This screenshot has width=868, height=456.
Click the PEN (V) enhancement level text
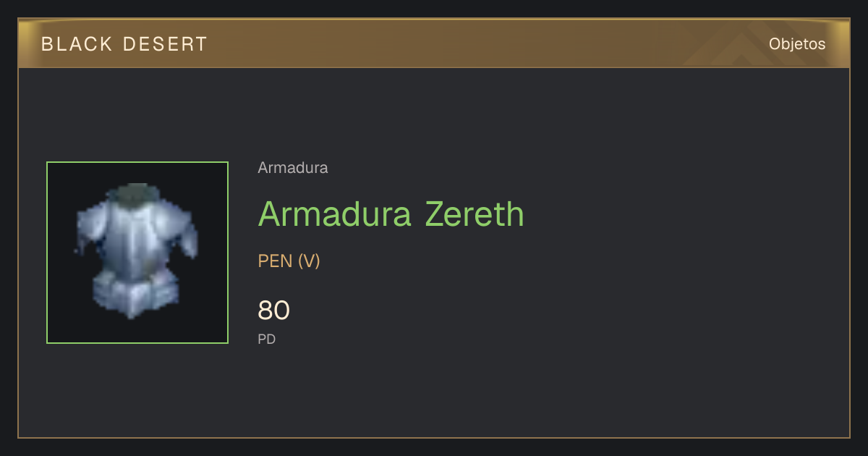coord(289,261)
